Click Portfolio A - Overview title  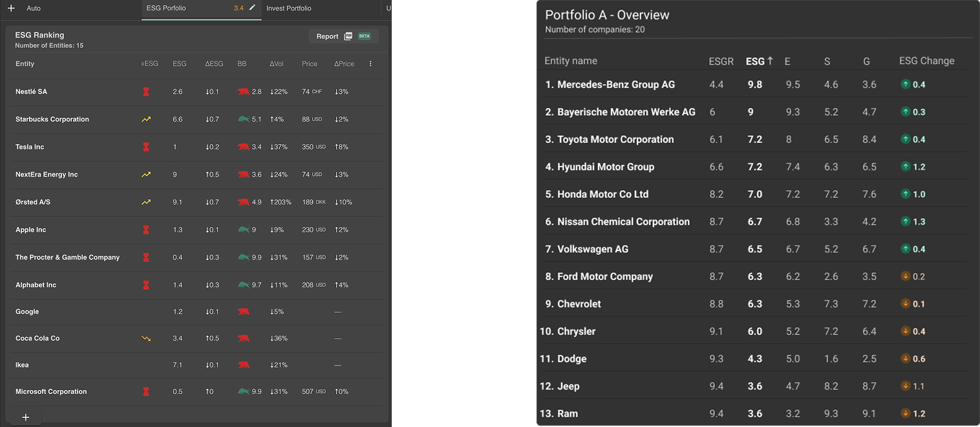607,15
